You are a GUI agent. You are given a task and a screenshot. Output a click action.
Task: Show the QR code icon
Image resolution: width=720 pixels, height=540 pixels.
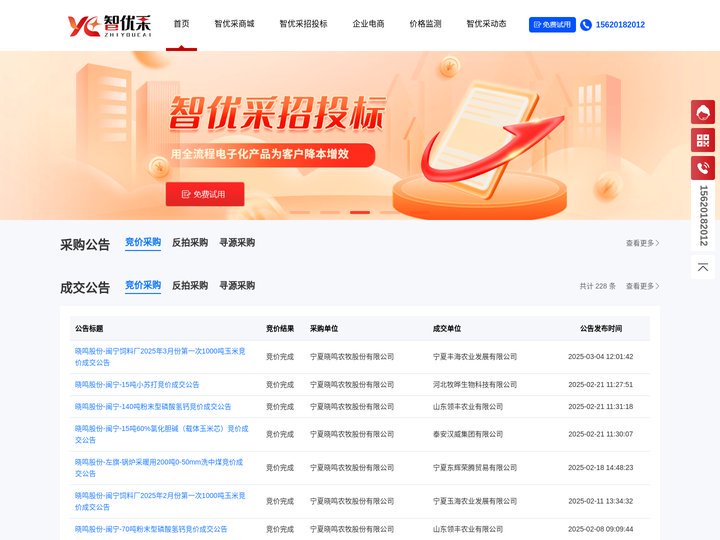pos(703,140)
